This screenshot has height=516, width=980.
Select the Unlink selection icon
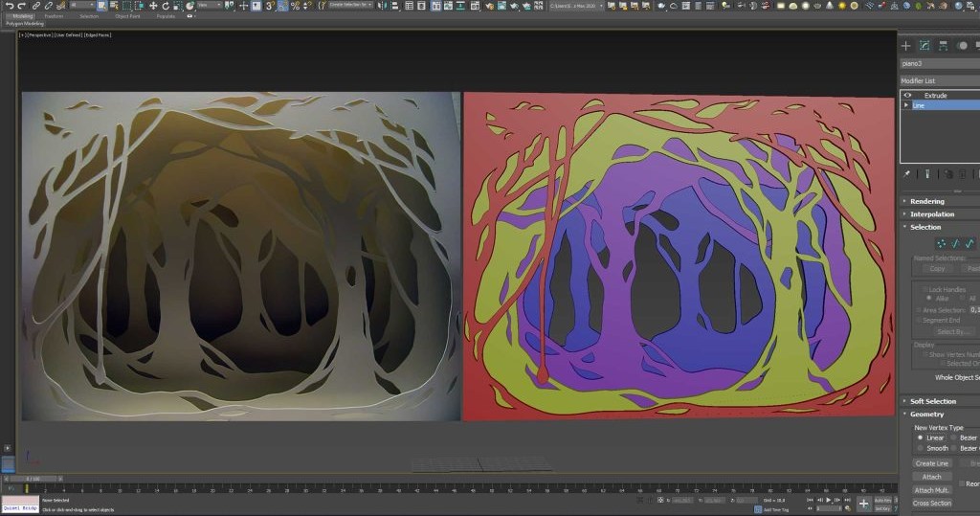[x=49, y=6]
